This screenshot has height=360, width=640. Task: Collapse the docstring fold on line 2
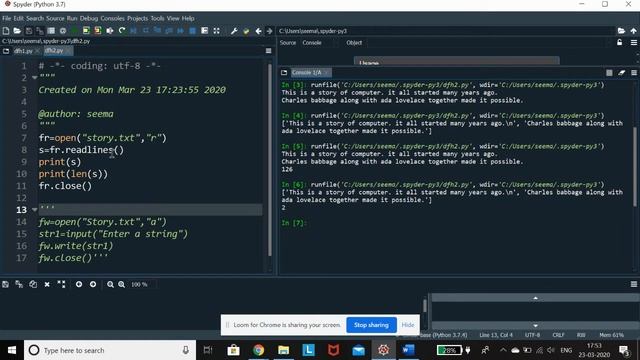[x=34, y=78]
